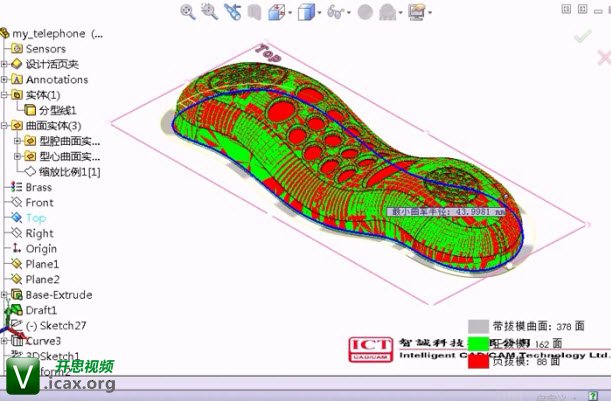Click the green checkmark to confirm
This screenshot has height=401, width=611.
[x=583, y=36]
